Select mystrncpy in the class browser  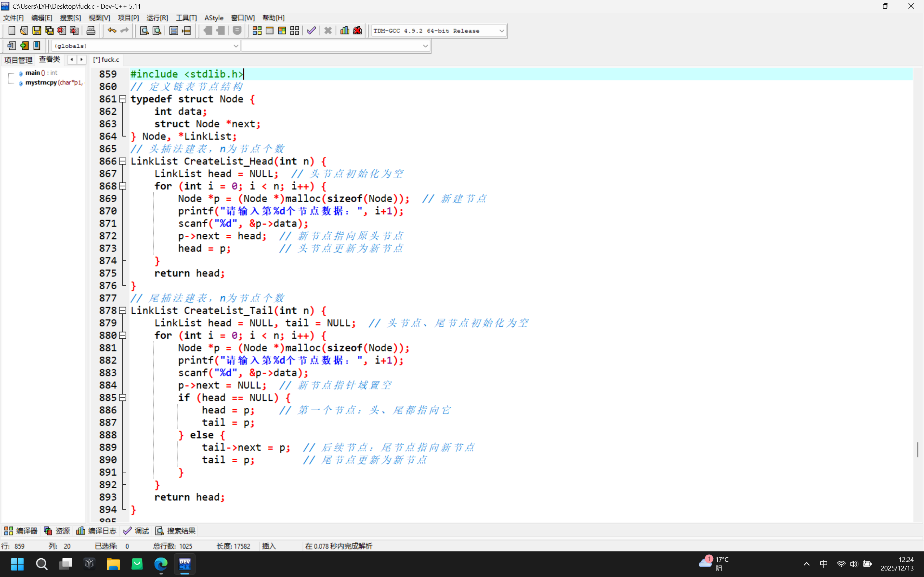41,83
